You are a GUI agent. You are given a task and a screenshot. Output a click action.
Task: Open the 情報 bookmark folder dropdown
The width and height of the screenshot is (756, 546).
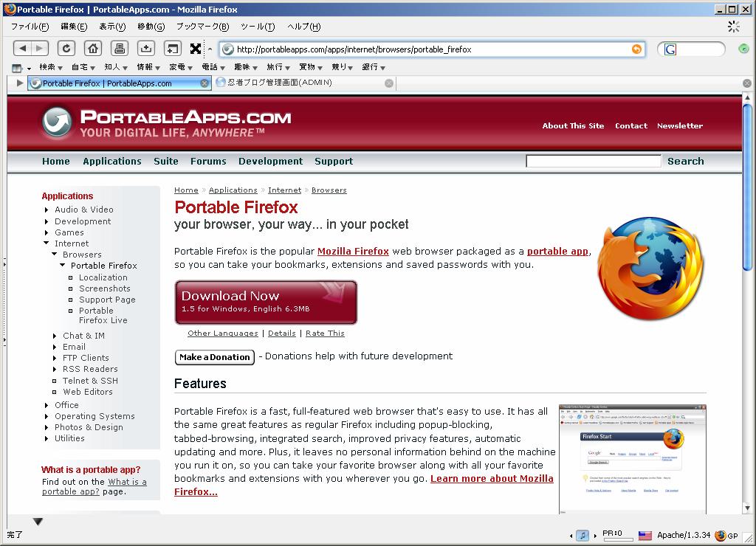[x=148, y=67]
